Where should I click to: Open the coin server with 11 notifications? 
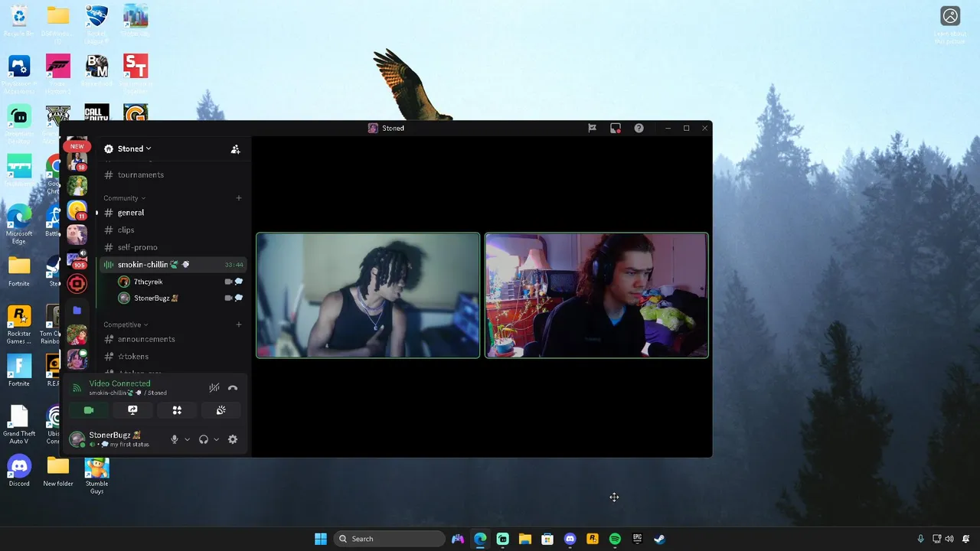[x=77, y=210]
